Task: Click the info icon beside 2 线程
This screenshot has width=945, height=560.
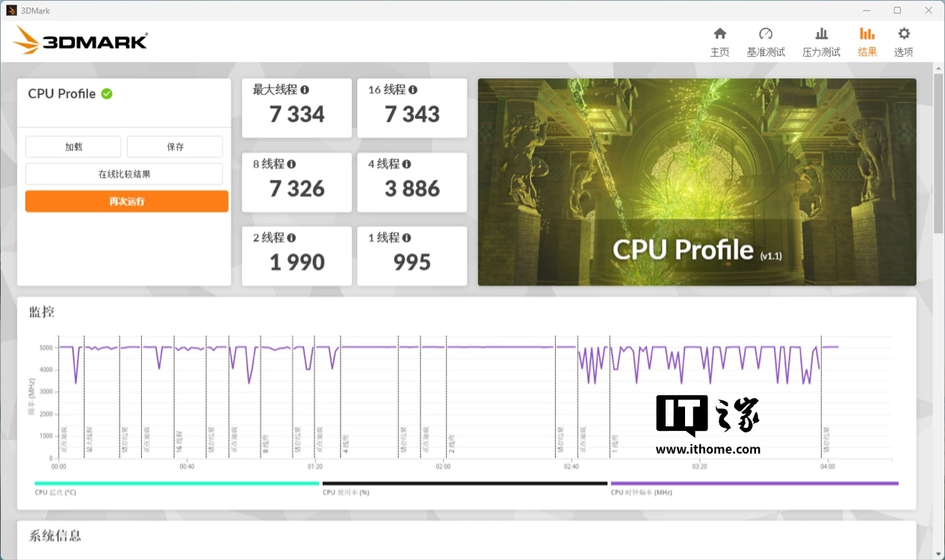Action: (x=291, y=237)
